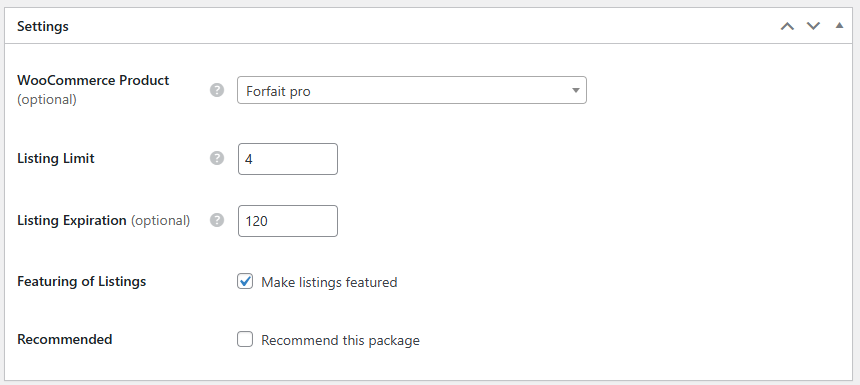Show help for WooCommerce Product field
This screenshot has width=860, height=385.
point(217,90)
